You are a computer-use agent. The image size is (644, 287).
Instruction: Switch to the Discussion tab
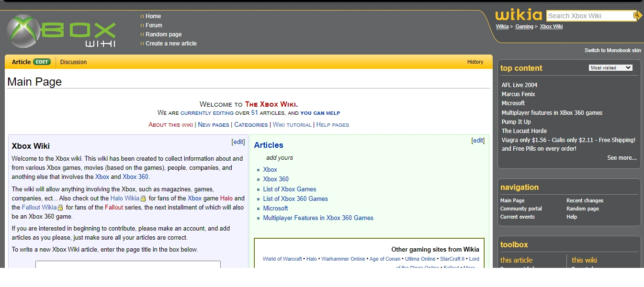(73, 62)
